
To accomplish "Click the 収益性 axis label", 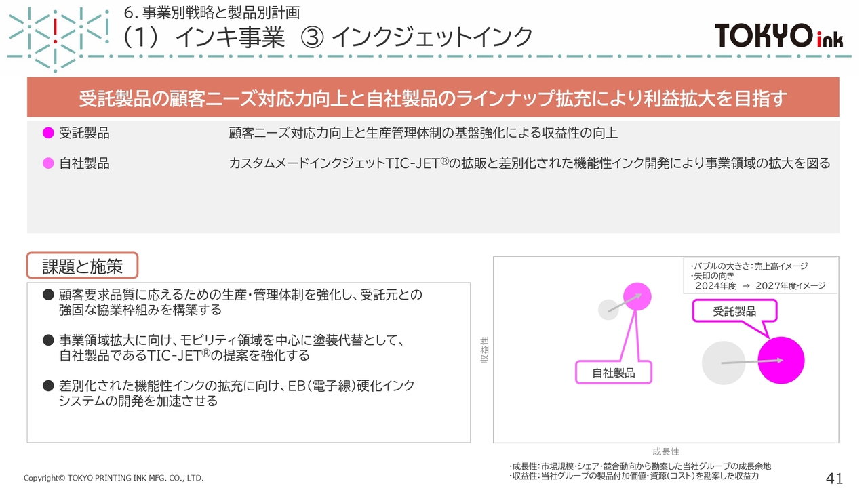I will [x=485, y=349].
